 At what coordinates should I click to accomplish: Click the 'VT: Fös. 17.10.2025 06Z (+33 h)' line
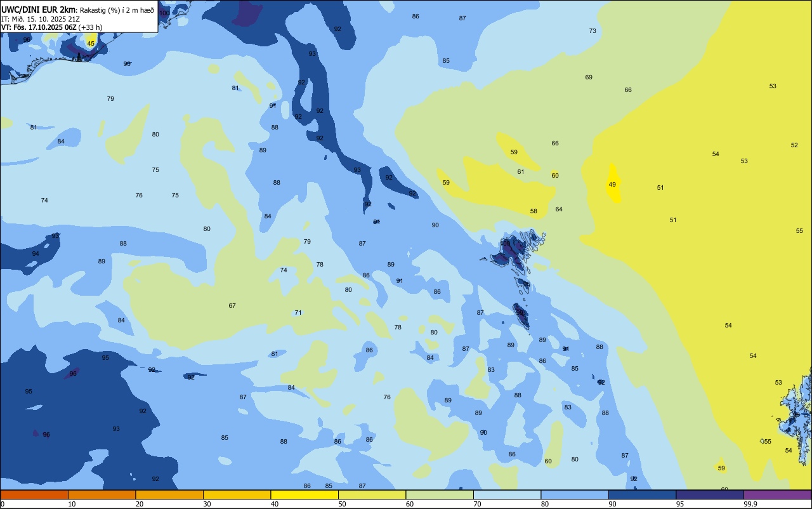51,27
